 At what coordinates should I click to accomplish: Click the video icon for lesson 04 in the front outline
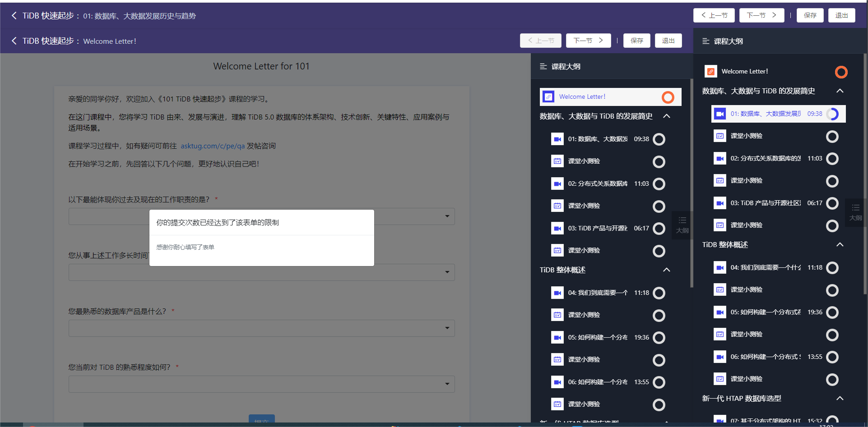[557, 293]
